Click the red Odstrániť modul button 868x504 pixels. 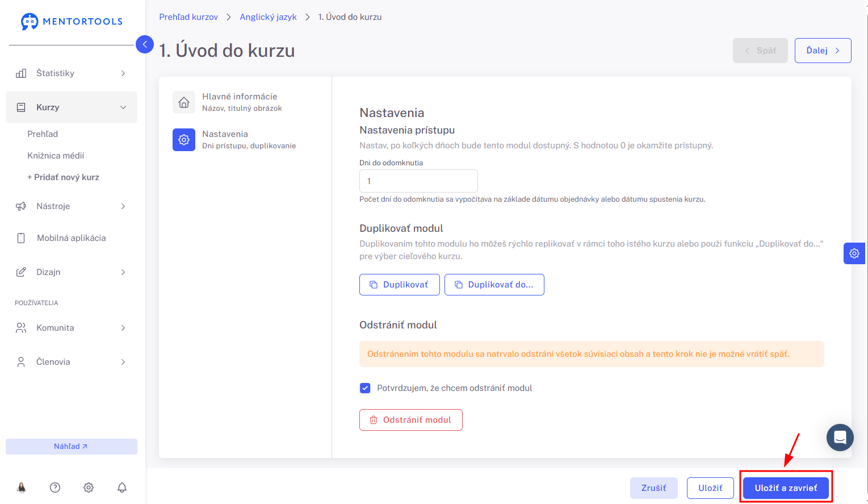[x=411, y=420]
